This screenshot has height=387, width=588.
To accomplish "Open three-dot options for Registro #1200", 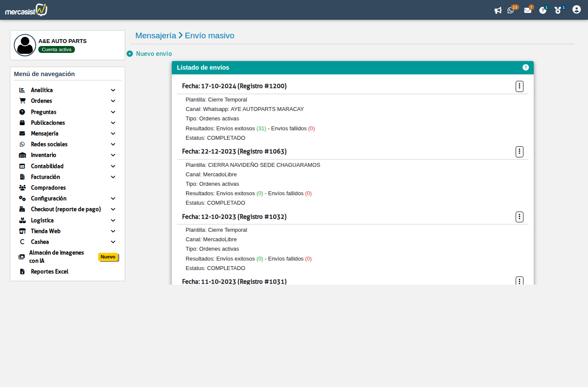I will [x=520, y=86].
